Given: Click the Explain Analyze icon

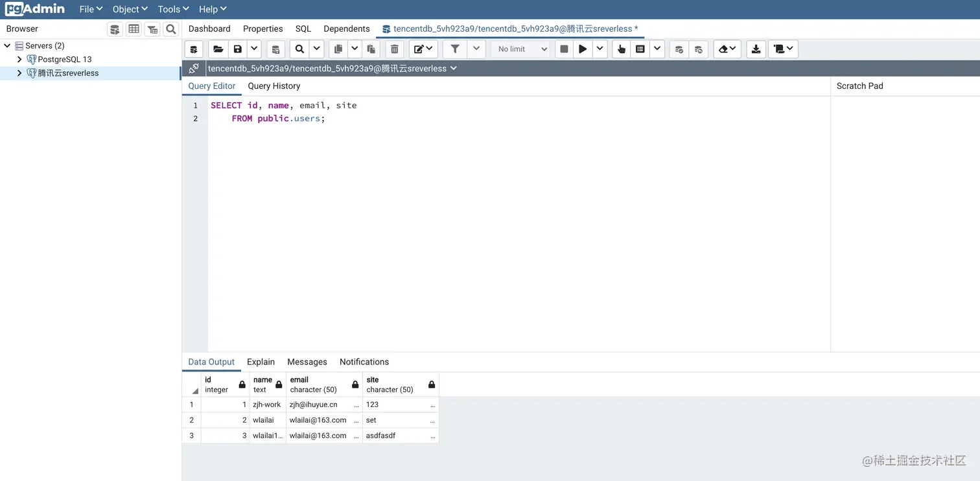Looking at the screenshot, I should click(x=640, y=49).
